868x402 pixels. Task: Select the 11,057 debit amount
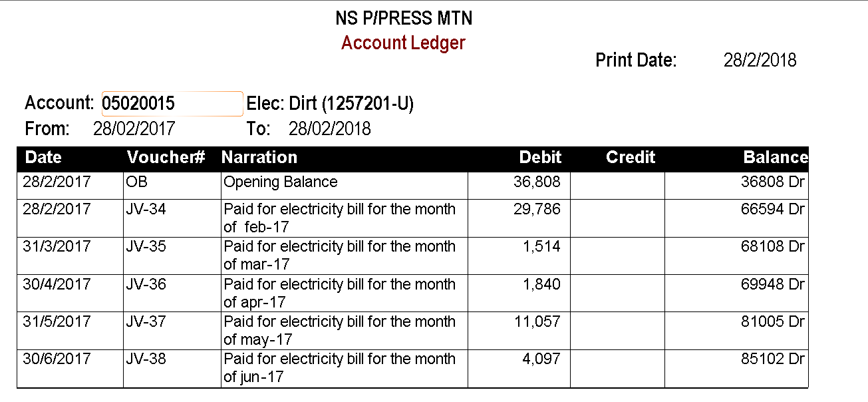point(537,322)
